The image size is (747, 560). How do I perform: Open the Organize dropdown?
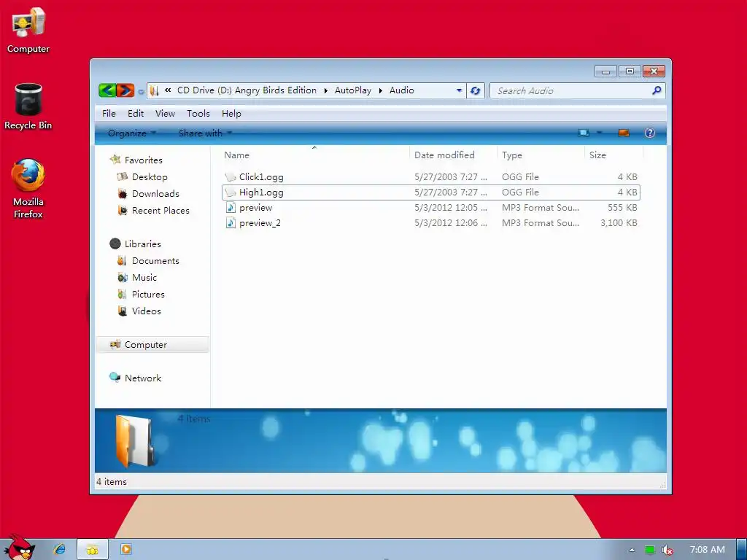[132, 133]
